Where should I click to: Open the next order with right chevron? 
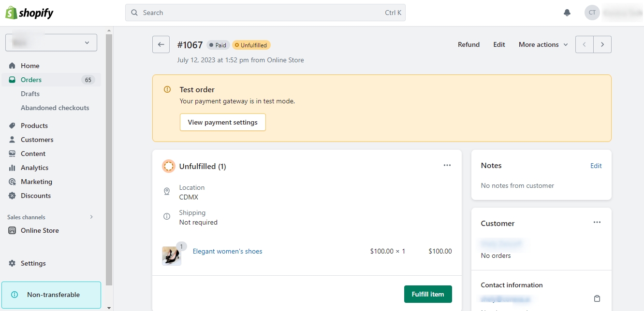(x=602, y=44)
